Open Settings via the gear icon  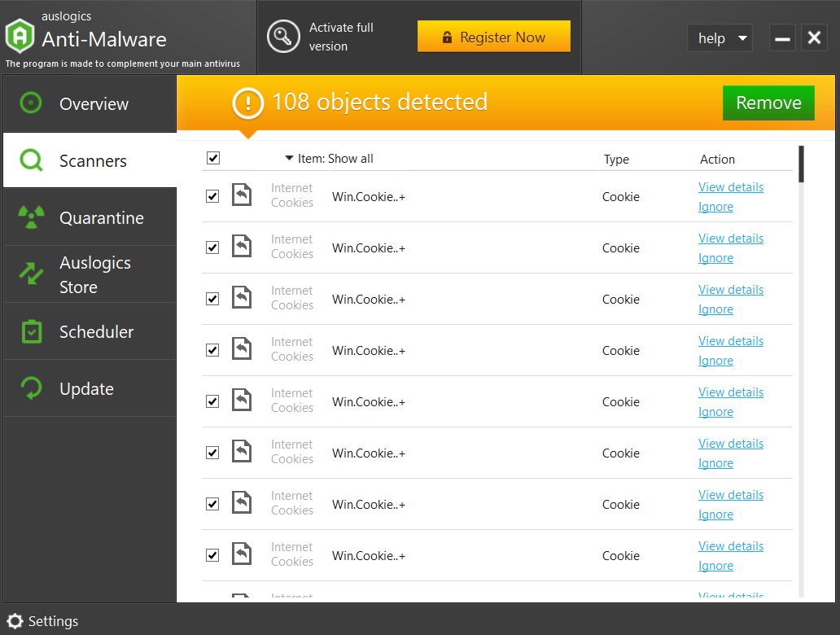click(15, 621)
